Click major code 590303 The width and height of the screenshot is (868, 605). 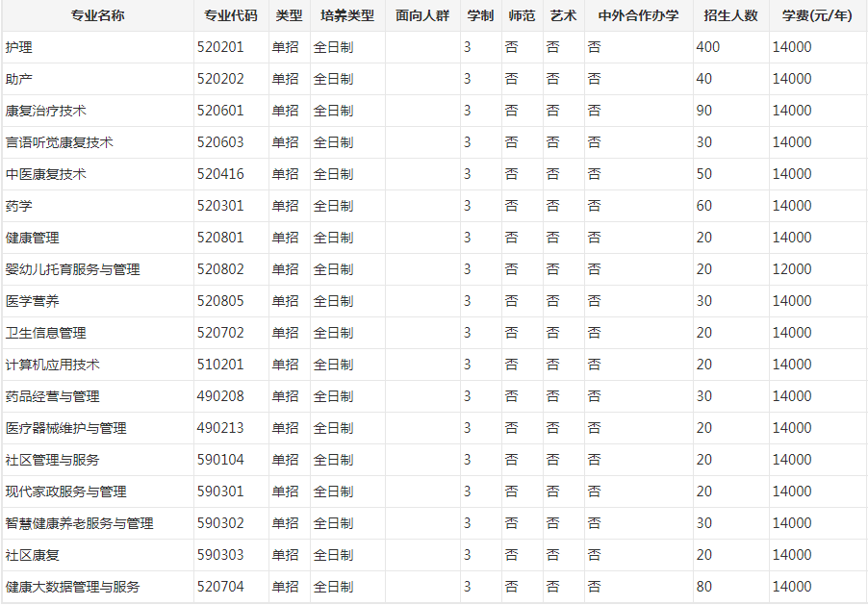point(220,555)
